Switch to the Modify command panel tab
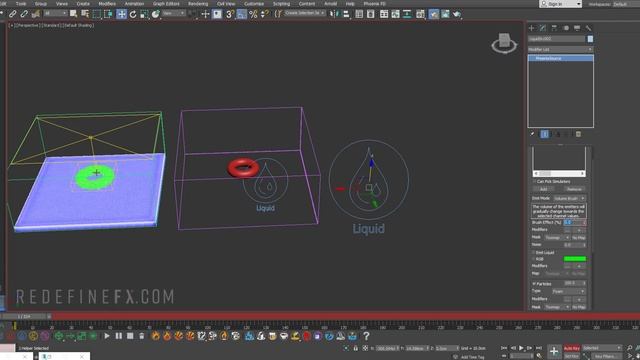Image resolution: width=640 pixels, height=360 pixels. pos(543,28)
